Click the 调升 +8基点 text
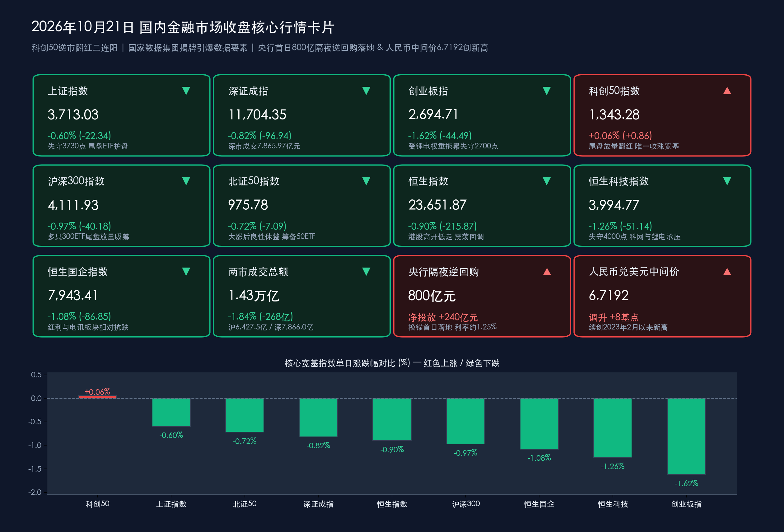The height and width of the screenshot is (532, 784). [x=614, y=317]
